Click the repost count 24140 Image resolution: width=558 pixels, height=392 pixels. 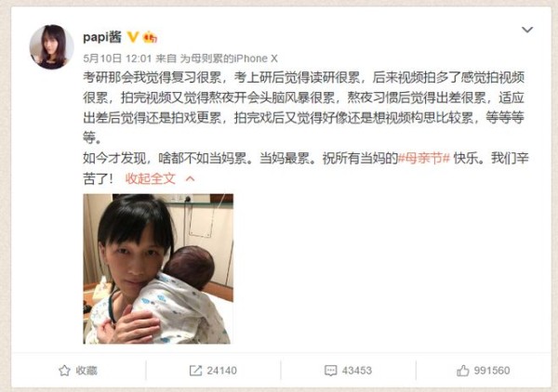221,371
